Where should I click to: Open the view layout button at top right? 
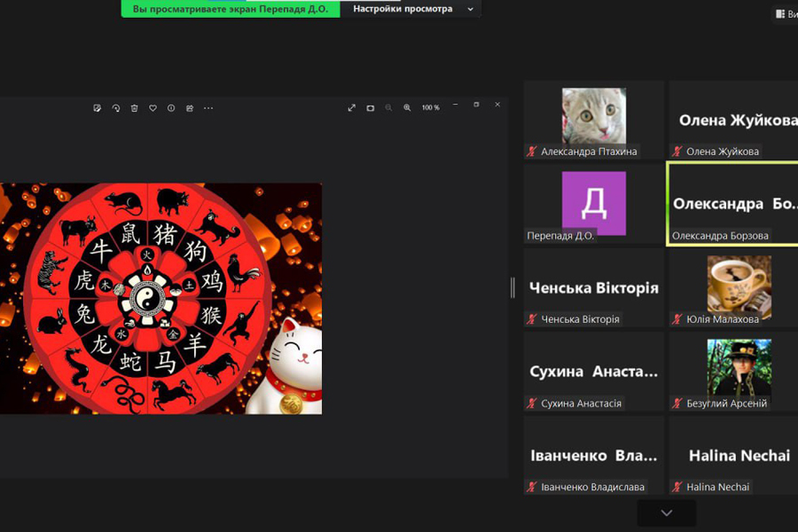785,14
